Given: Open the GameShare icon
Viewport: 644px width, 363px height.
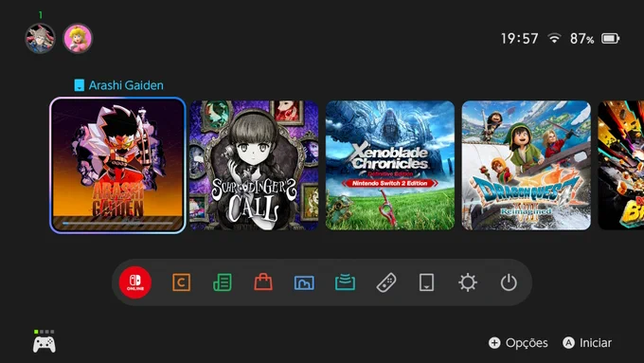Looking at the screenshot, I should [345, 282].
